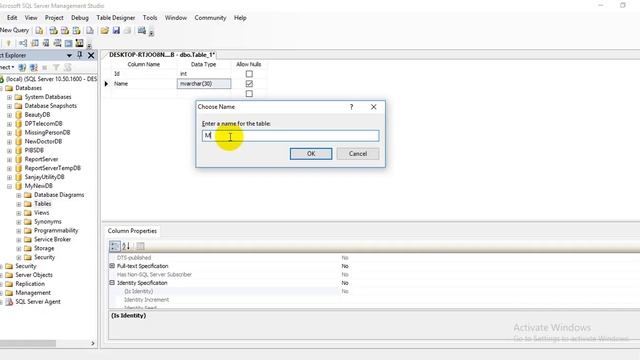The height and width of the screenshot is (360, 640).
Task: Open the Community menu
Action: (x=210, y=18)
